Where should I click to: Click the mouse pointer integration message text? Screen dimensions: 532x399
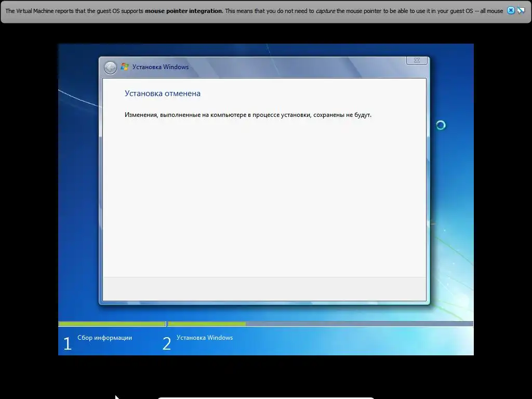pyautogui.click(x=254, y=11)
